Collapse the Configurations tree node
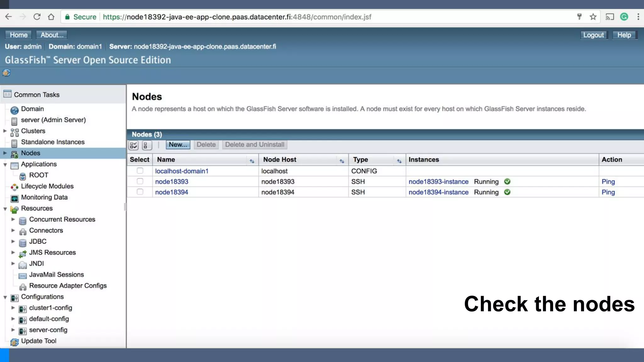 point(5,297)
